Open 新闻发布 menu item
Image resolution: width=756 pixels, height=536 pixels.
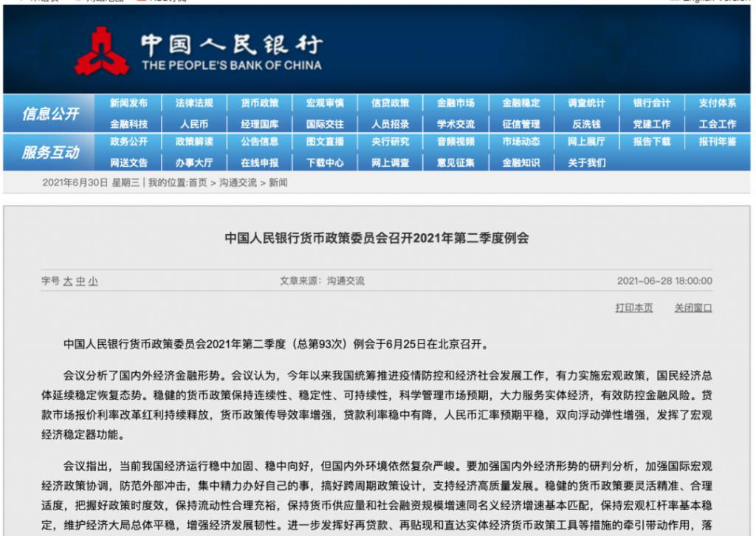(128, 103)
